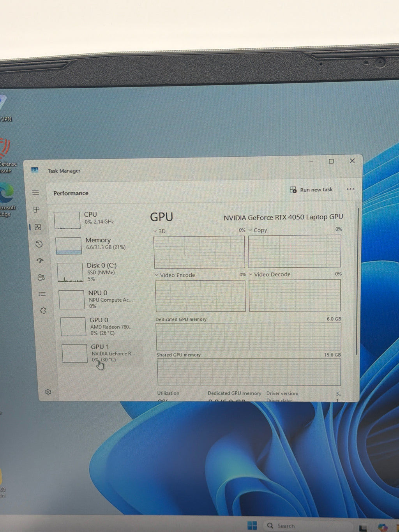Click the 3D engine utilization graph
Viewport: 399px width, 532px height.
[199, 252]
